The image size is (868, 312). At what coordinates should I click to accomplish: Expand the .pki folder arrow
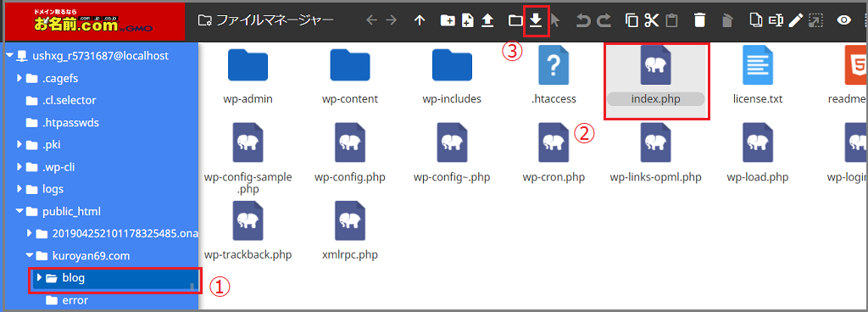[20, 144]
